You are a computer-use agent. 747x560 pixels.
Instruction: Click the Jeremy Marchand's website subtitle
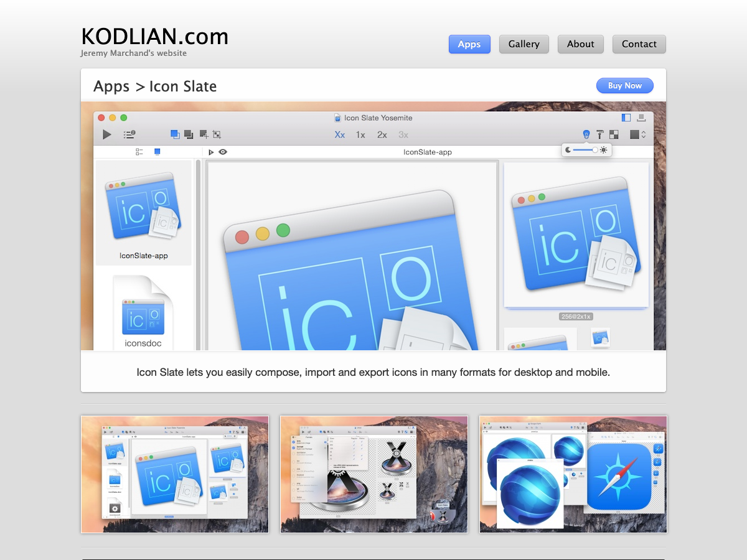134,54
